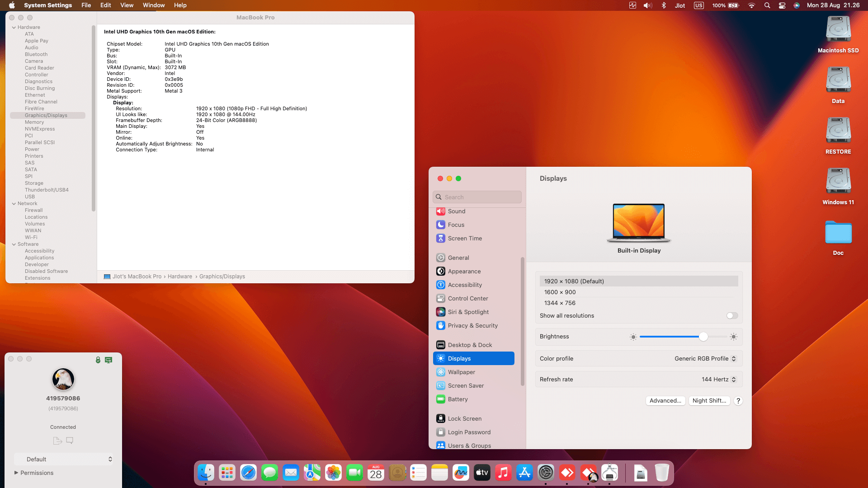Open the Window menu
868x488 pixels.
coord(154,5)
